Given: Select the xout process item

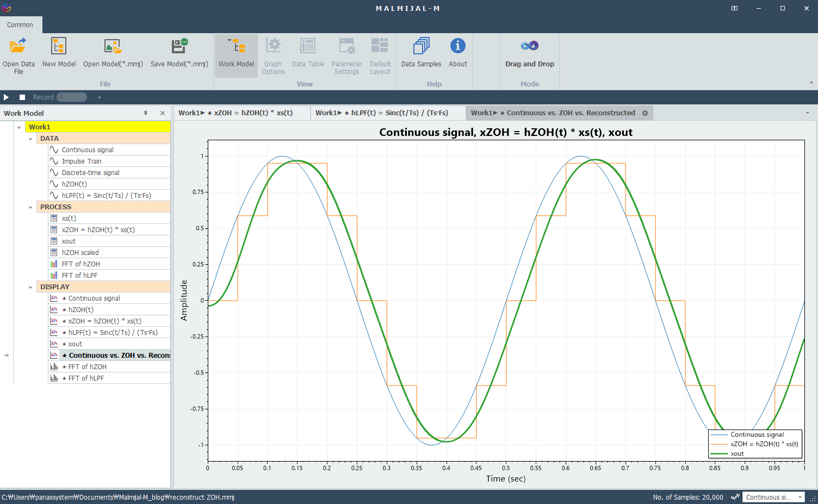Looking at the screenshot, I should click(109, 241).
